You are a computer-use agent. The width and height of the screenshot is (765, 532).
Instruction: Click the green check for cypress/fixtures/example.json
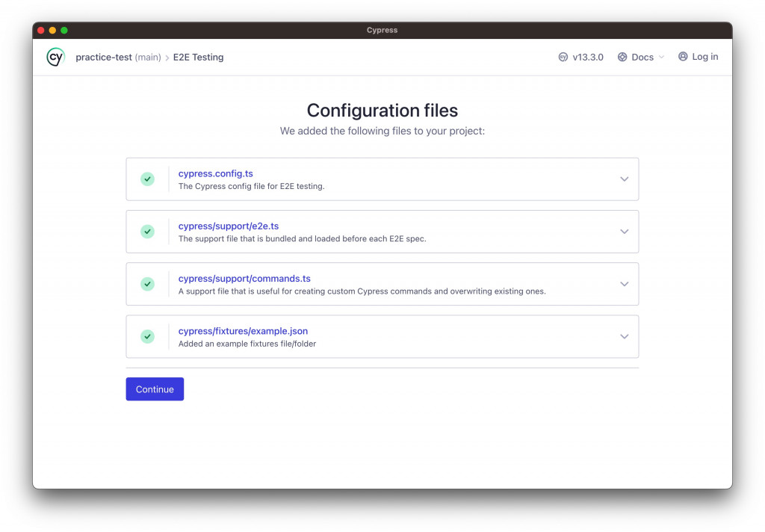[147, 336]
